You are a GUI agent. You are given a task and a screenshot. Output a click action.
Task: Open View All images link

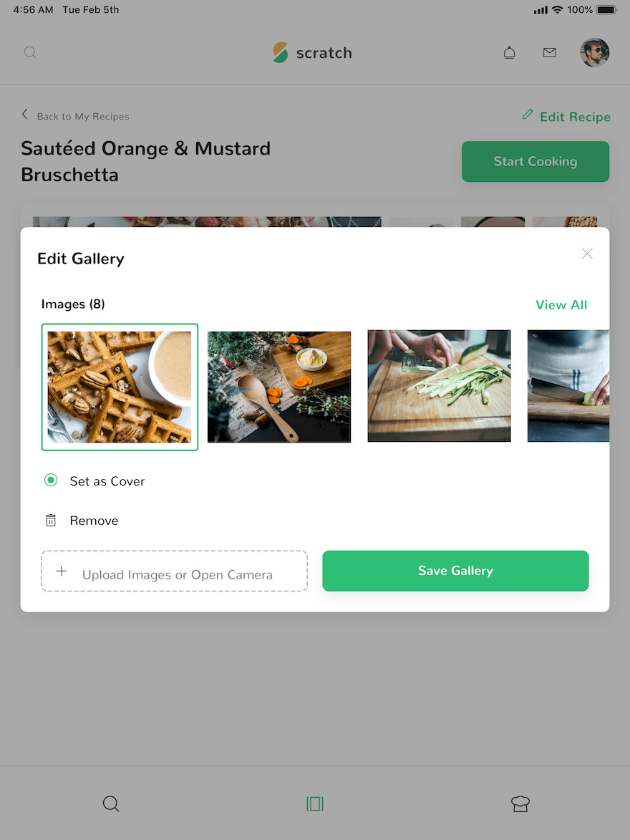click(x=561, y=305)
